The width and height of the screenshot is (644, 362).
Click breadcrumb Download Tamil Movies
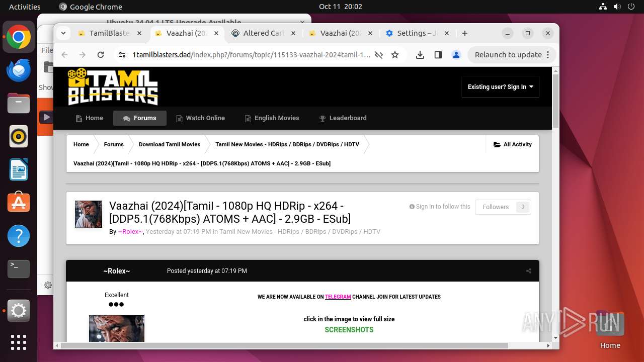click(170, 144)
